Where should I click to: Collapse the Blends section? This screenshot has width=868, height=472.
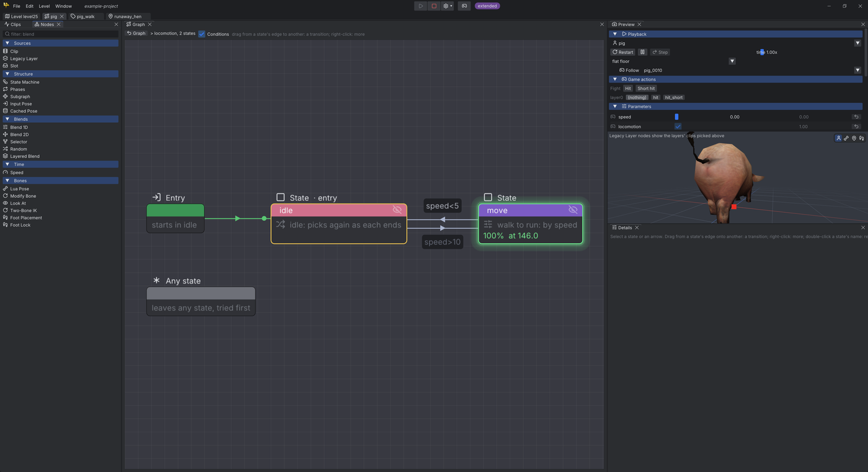point(7,119)
